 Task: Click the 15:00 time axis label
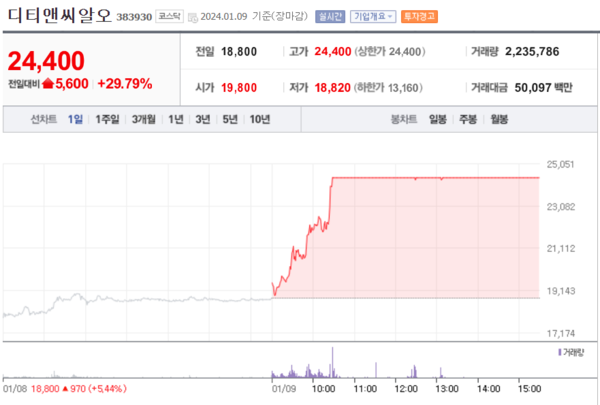coord(530,389)
